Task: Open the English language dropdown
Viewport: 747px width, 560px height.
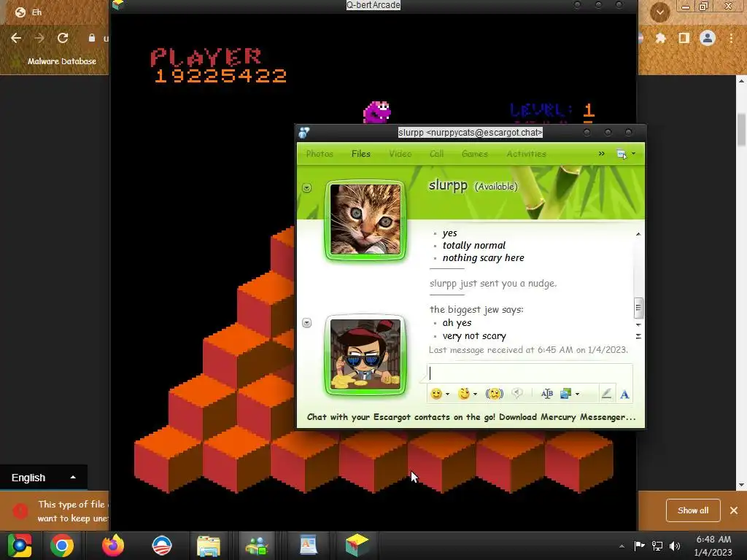Action: [x=43, y=478]
